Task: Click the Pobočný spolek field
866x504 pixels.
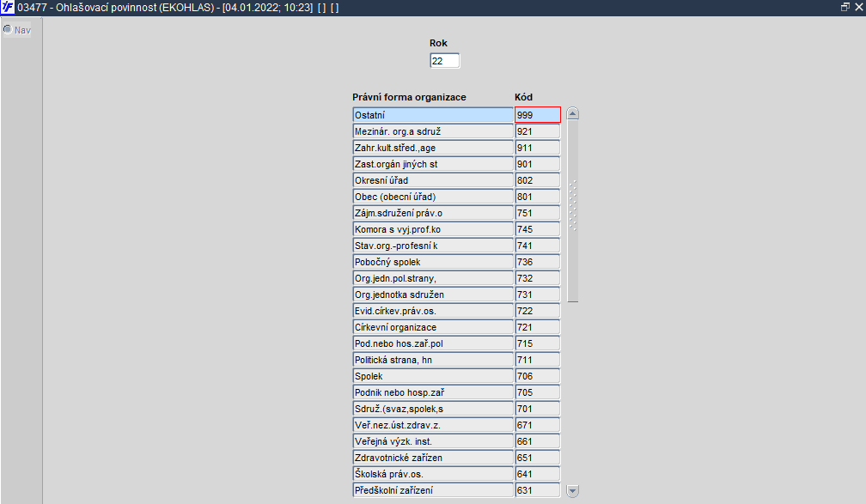Action: (x=433, y=262)
